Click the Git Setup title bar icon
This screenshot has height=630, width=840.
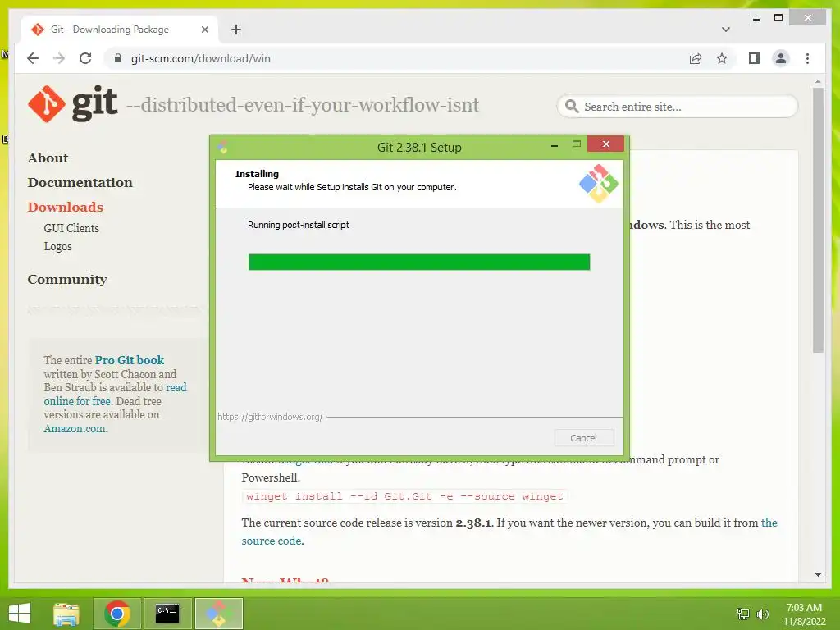pos(223,147)
